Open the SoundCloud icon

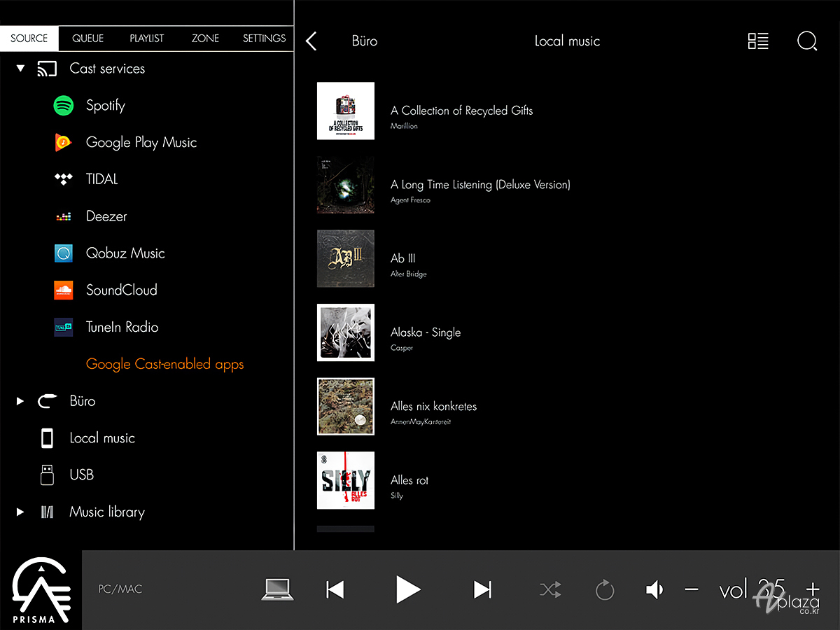63,290
